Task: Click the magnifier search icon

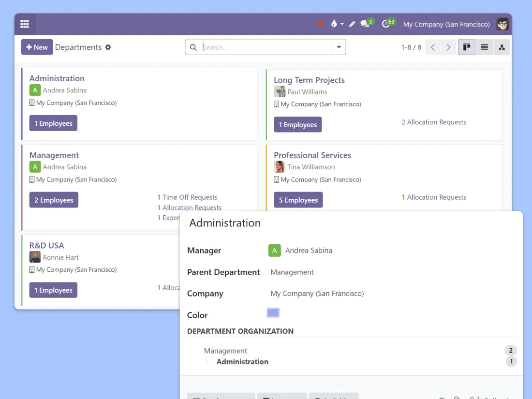Action: pos(193,47)
